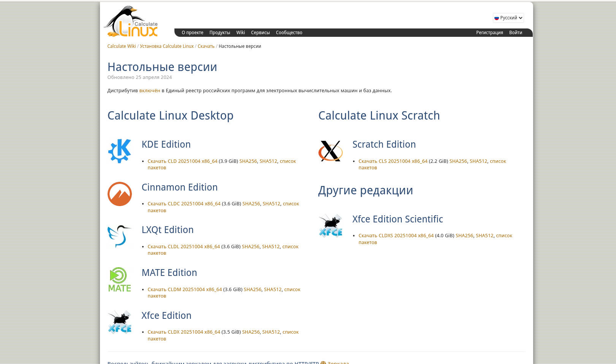The image size is (616, 364).
Task: Click Войти to sign in
Action: (x=516, y=33)
